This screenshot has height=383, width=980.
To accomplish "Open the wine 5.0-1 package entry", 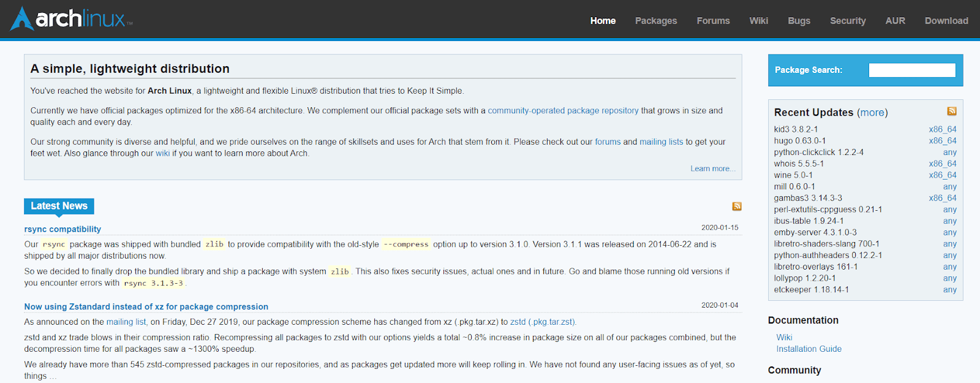I will (793, 175).
